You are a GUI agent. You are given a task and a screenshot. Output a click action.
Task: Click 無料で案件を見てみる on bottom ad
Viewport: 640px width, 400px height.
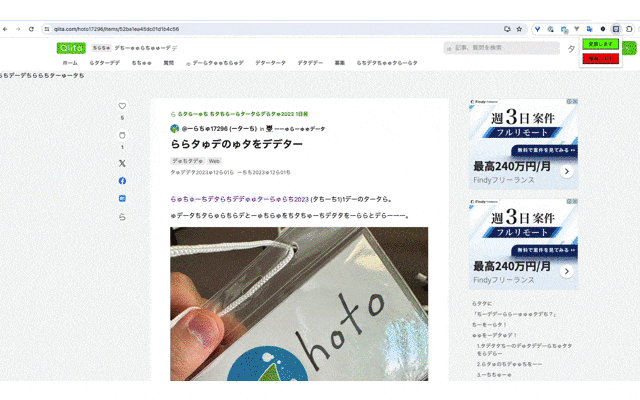pos(546,250)
